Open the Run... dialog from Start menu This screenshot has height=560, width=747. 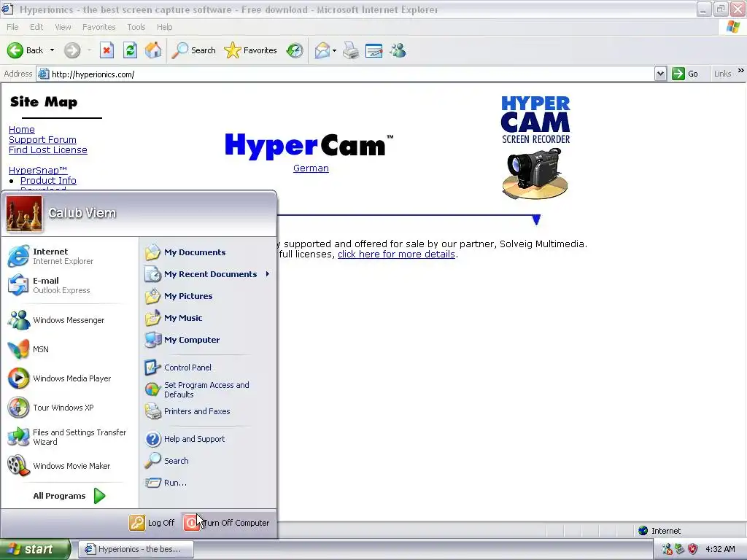pyautogui.click(x=208, y=483)
